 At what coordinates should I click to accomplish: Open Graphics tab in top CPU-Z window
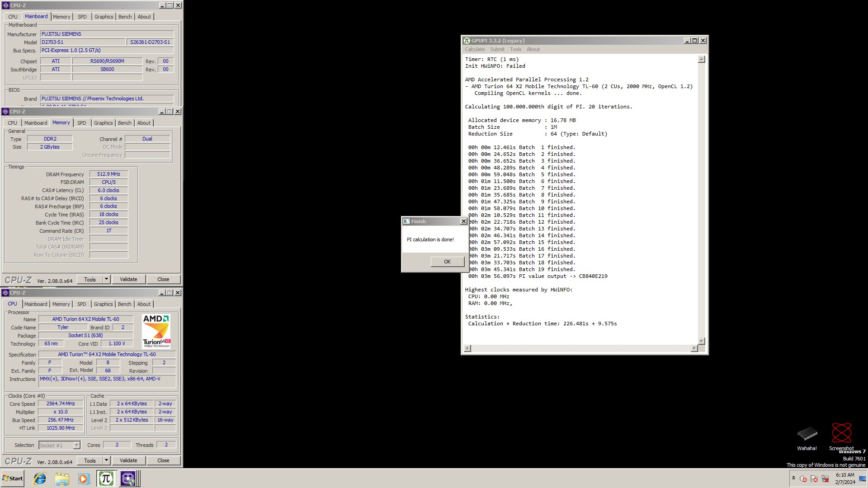click(104, 17)
